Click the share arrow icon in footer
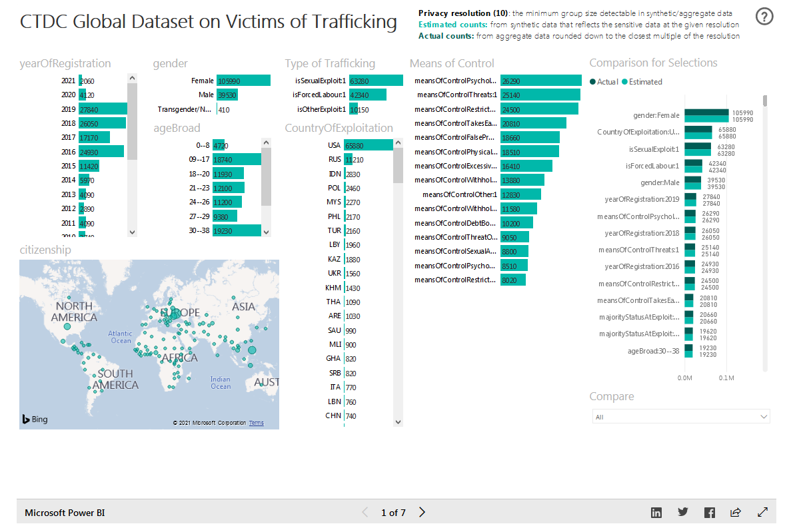 coord(736,512)
